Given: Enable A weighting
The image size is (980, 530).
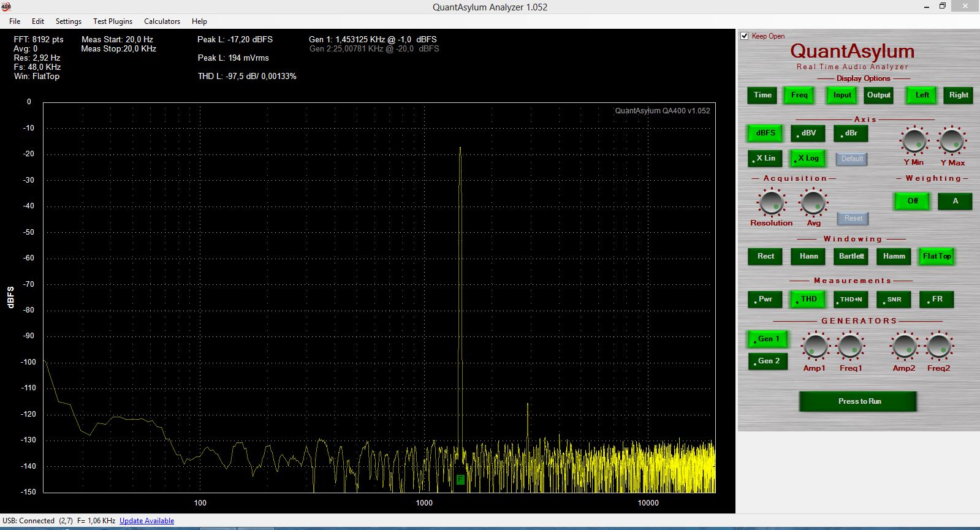Looking at the screenshot, I should click(x=955, y=201).
